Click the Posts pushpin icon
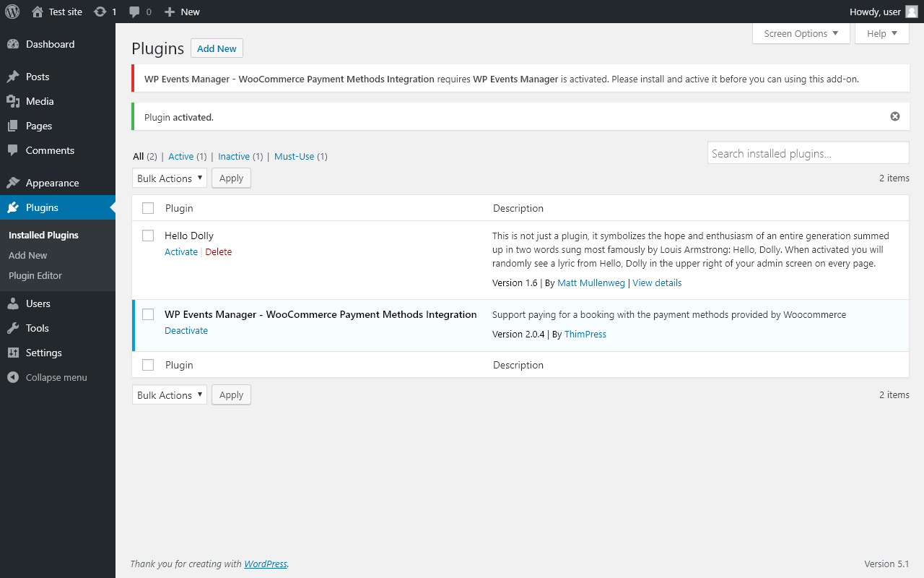This screenshot has width=924, height=578. pos(13,77)
